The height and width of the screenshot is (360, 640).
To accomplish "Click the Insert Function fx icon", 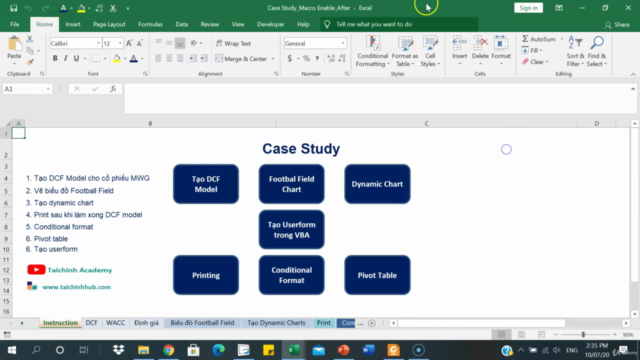I will (113, 89).
